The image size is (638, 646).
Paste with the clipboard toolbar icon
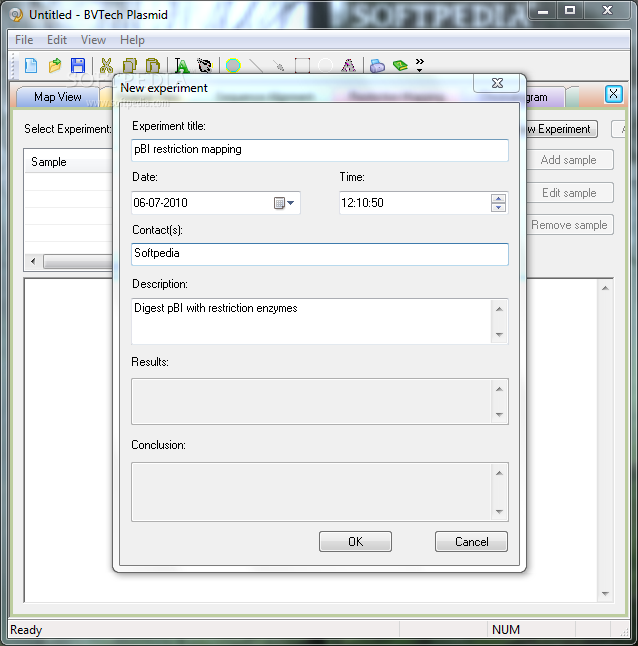pos(153,66)
